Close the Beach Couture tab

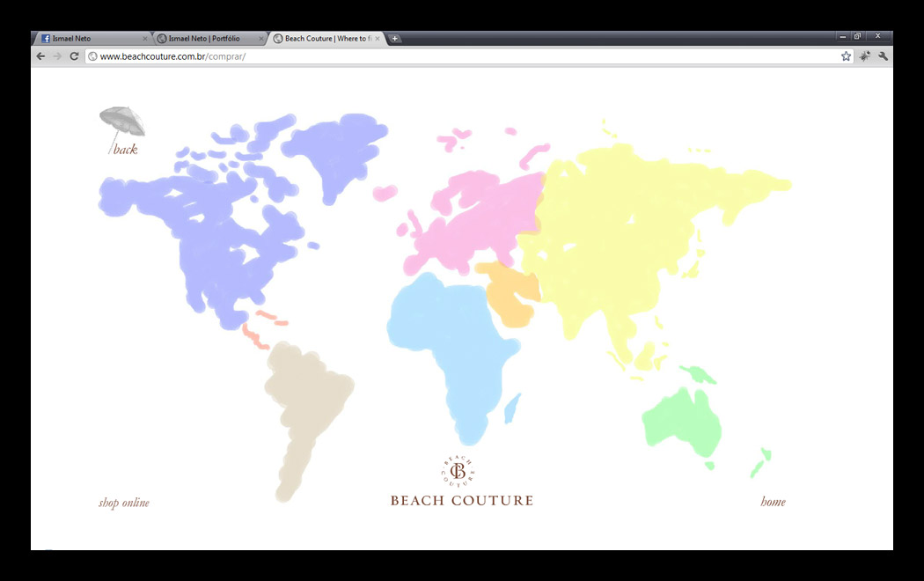(x=378, y=39)
